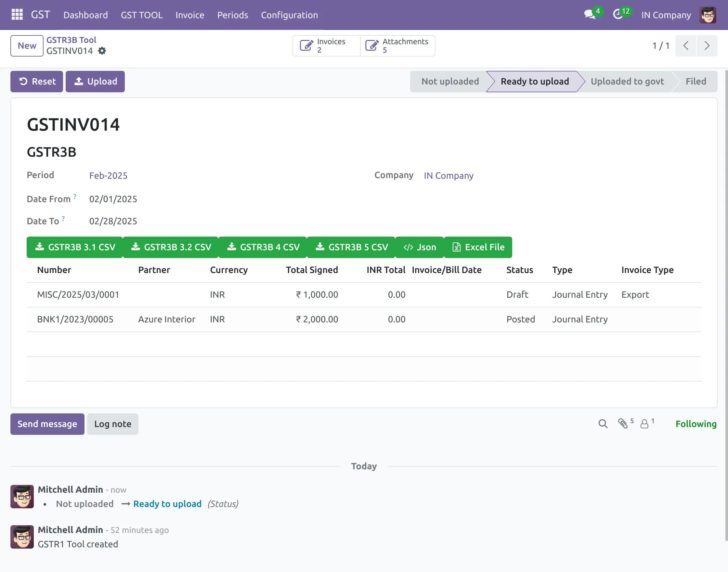Open the followers list icon

click(645, 424)
